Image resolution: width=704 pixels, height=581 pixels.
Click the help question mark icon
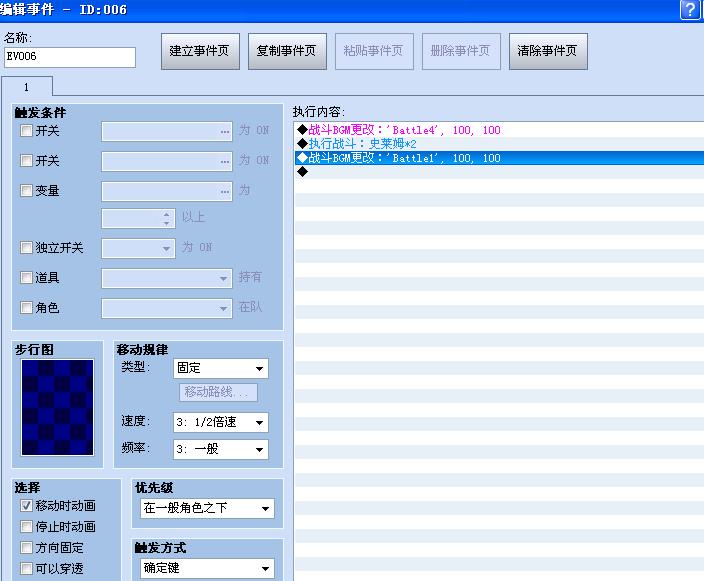[690, 9]
